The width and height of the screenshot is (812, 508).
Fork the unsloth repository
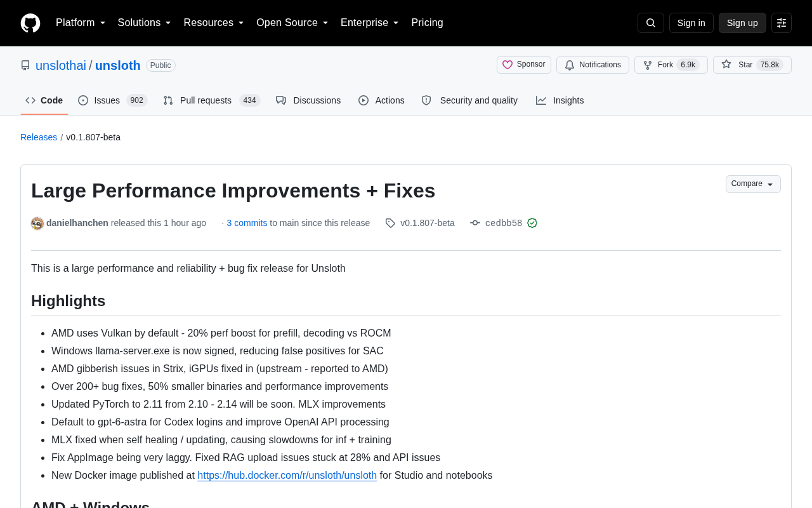(671, 65)
